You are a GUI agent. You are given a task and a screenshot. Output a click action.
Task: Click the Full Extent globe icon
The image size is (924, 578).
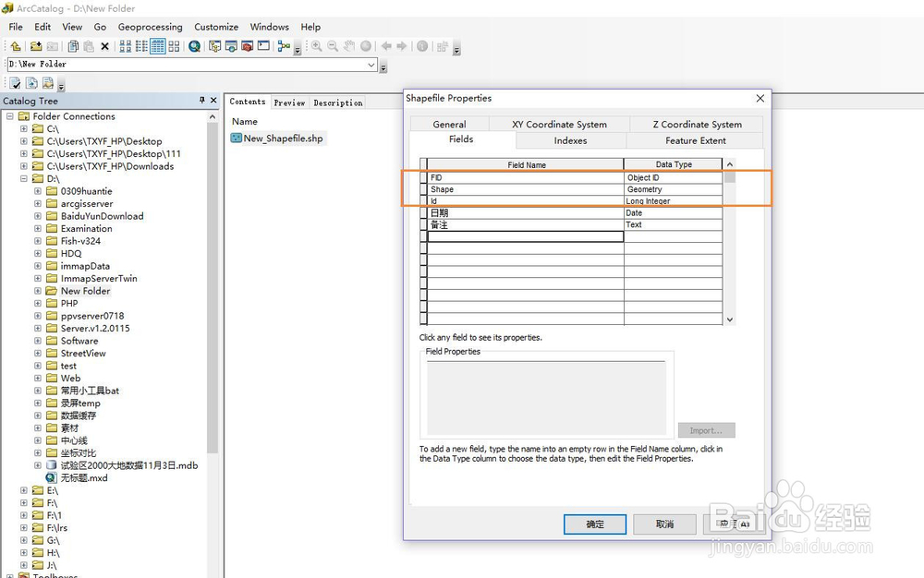coord(366,46)
